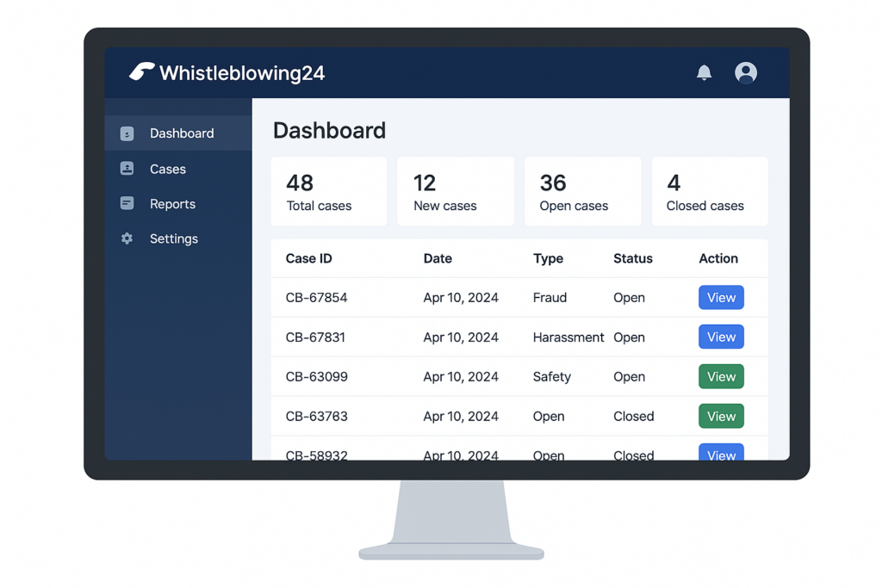The width and height of the screenshot is (882, 588).
Task: Select the Total cases stat card
Action: [329, 191]
